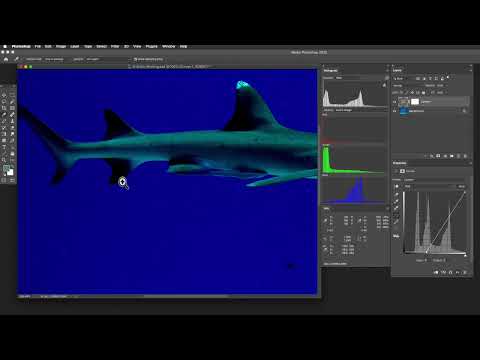Open the layer filter Kind dropdown
This screenshot has height=360, width=480.
tap(402, 78)
